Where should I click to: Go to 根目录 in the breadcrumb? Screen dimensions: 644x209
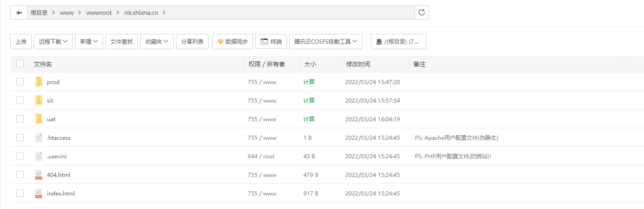pos(39,13)
